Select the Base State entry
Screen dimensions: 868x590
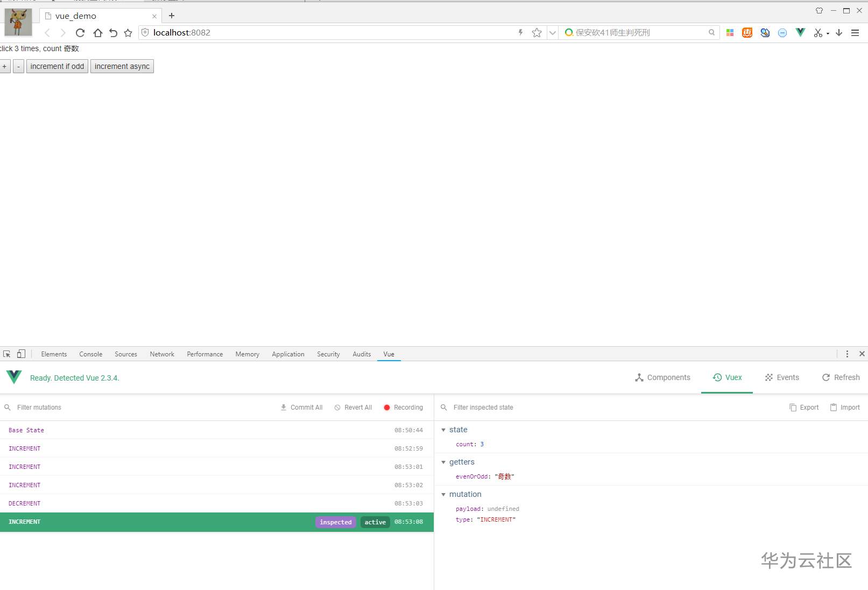pyautogui.click(x=217, y=430)
